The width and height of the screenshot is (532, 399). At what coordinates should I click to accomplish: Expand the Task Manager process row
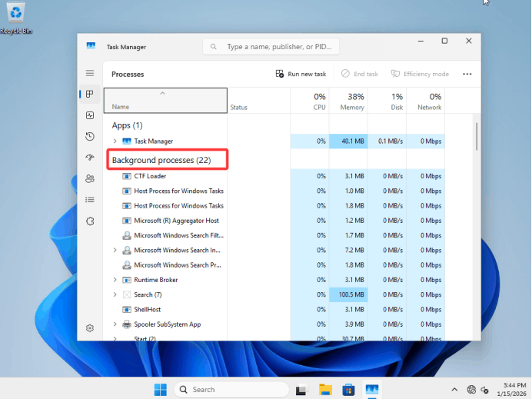click(115, 141)
